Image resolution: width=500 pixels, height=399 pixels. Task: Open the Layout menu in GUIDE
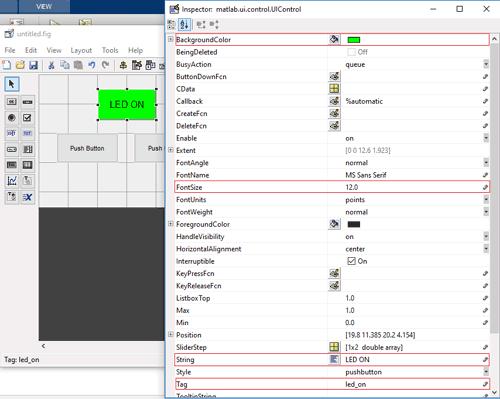point(81,50)
